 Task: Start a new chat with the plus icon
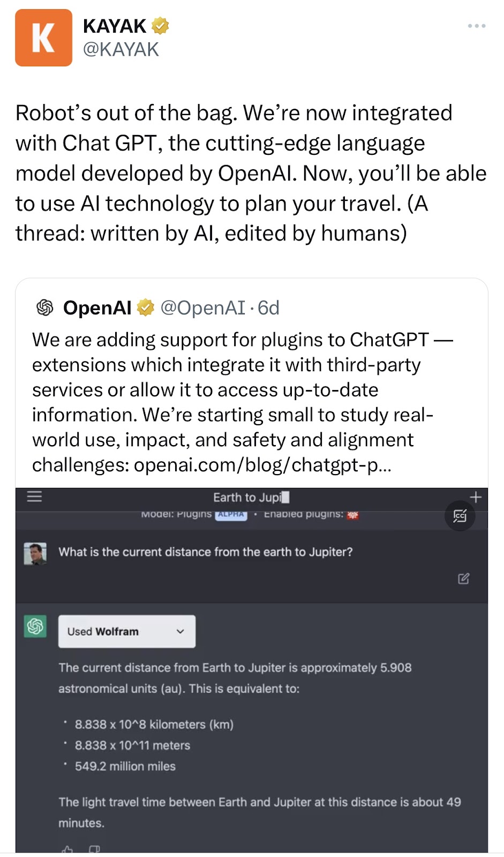(x=475, y=497)
